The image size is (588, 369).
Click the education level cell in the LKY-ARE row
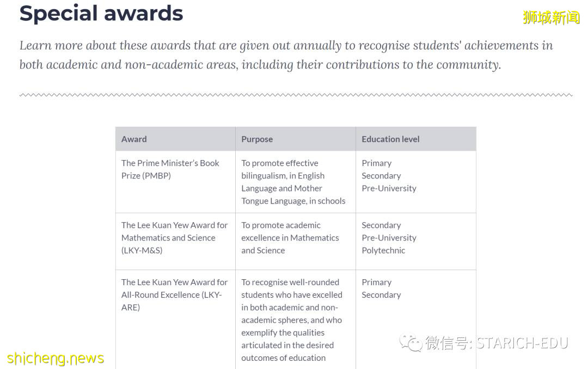(381, 288)
